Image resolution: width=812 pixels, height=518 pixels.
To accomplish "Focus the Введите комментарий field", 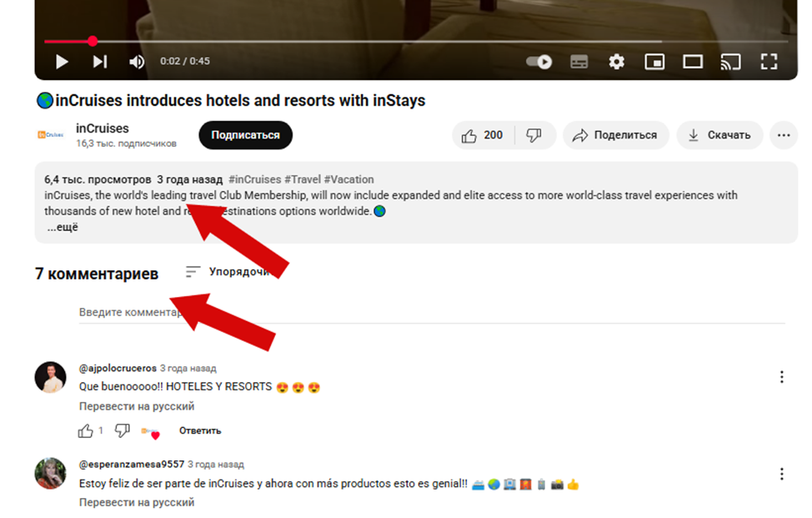I will pos(432,312).
